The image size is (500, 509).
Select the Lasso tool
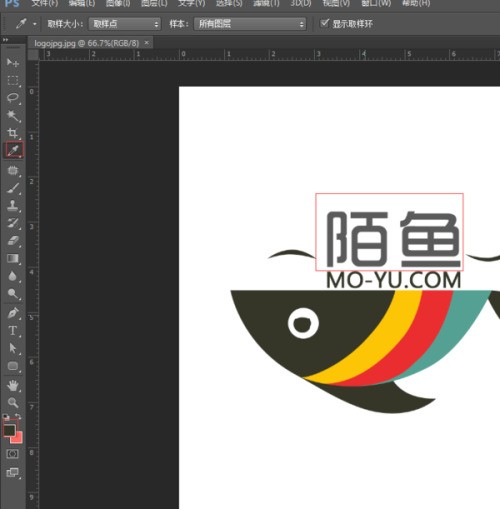coord(13,98)
